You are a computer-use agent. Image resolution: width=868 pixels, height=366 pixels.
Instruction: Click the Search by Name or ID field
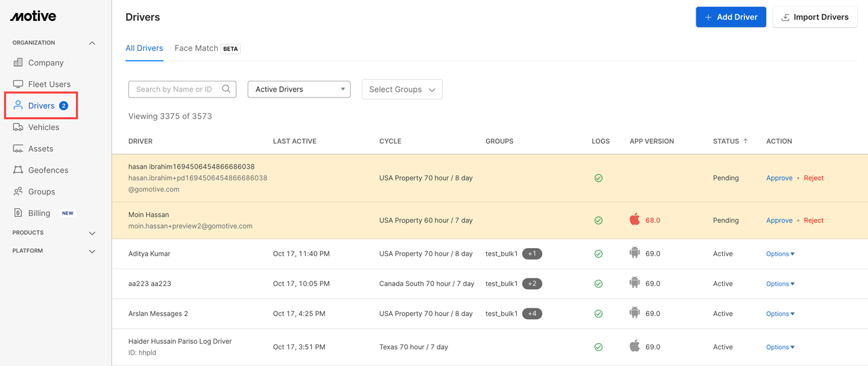175,89
